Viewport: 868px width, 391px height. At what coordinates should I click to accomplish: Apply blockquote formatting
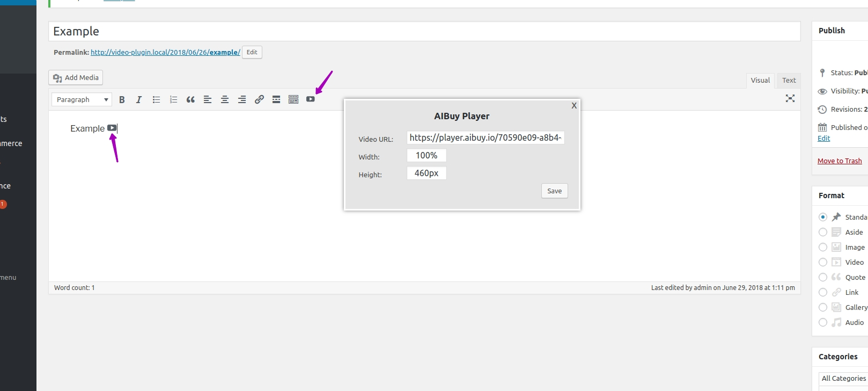point(190,99)
